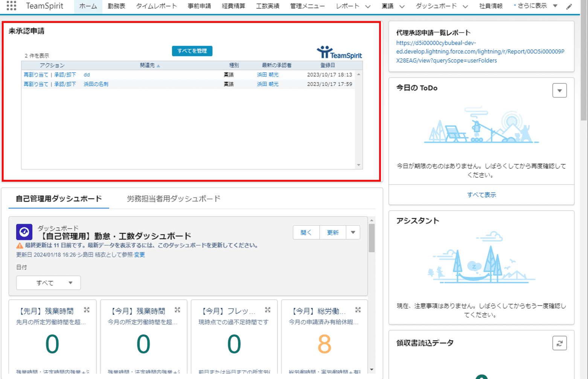Expand the 【今月】フレックス widget
Screen dimensions: 588x379
point(268,310)
